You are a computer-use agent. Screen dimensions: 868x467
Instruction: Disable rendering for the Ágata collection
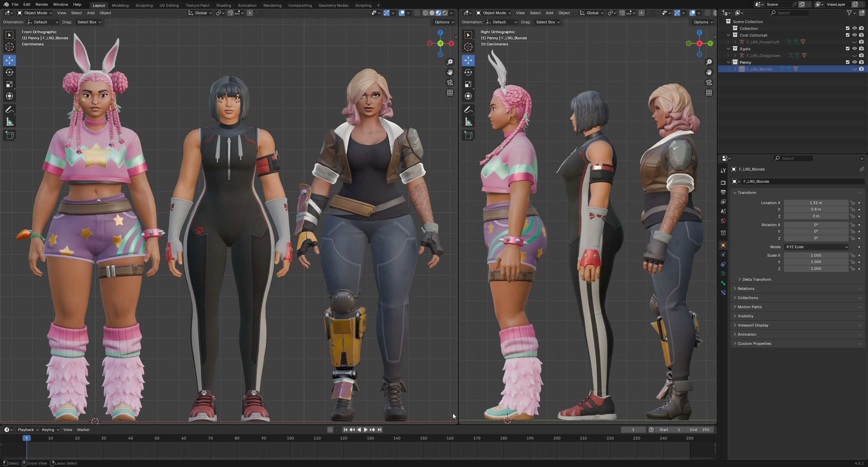point(861,48)
